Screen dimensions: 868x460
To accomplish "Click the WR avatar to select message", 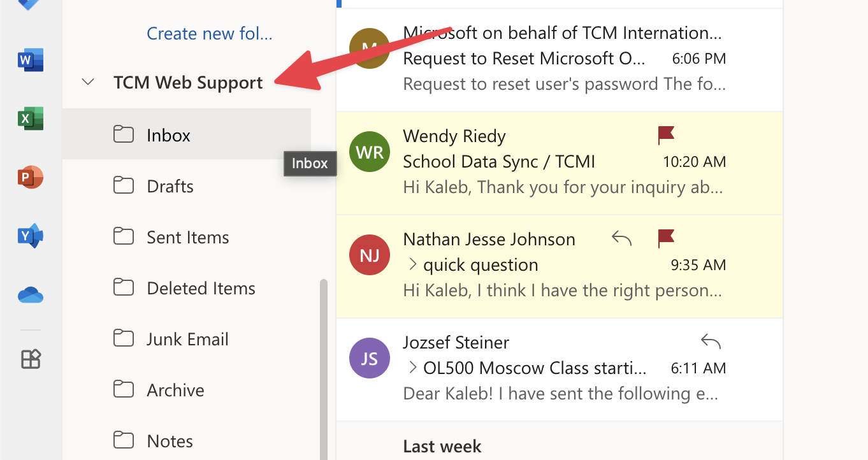I will [370, 153].
